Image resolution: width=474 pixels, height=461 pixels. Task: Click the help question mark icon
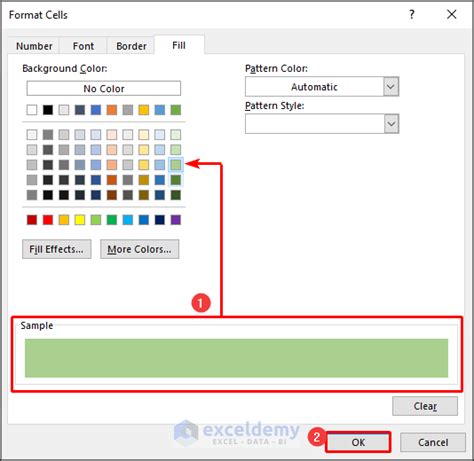pyautogui.click(x=412, y=14)
